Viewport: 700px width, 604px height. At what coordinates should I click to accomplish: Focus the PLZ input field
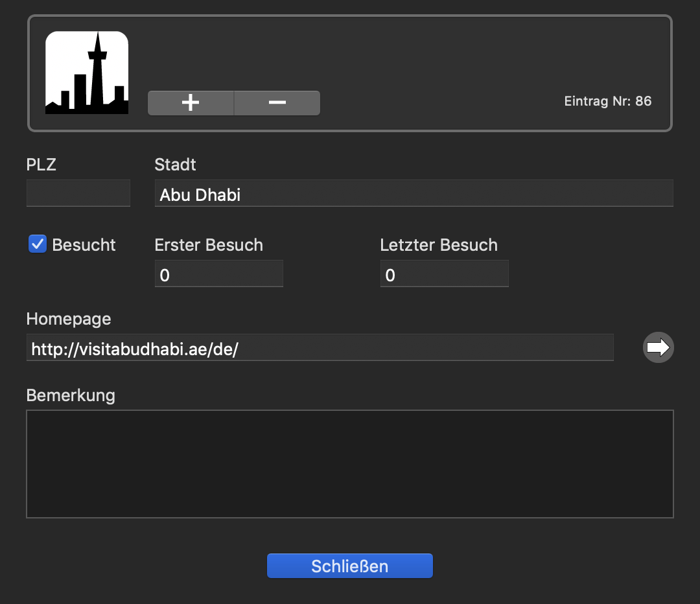(78, 193)
